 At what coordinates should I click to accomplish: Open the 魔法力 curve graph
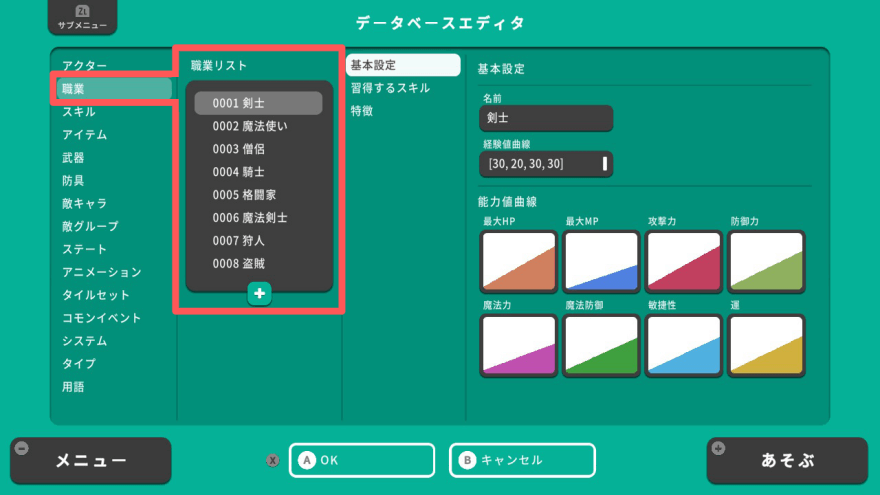coord(518,346)
